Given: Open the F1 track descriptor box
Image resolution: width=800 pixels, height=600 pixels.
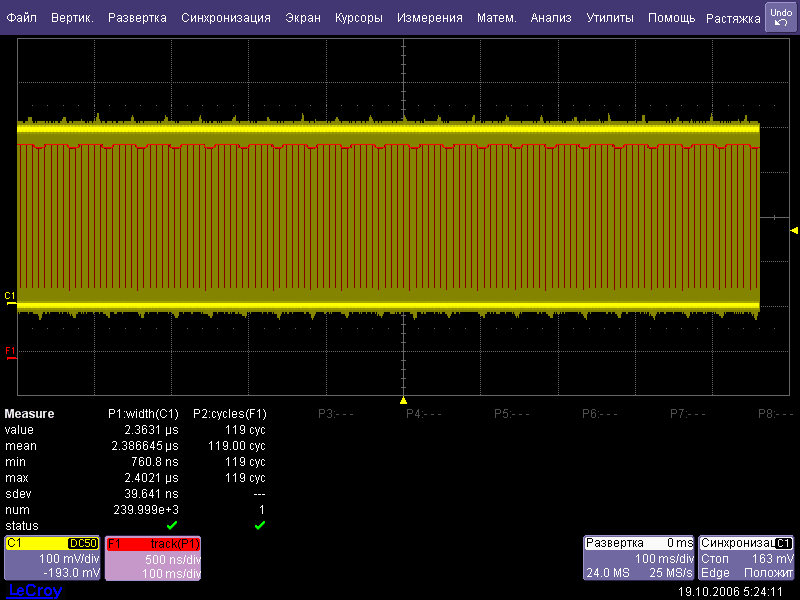Looking at the screenshot, I should coord(153,558).
